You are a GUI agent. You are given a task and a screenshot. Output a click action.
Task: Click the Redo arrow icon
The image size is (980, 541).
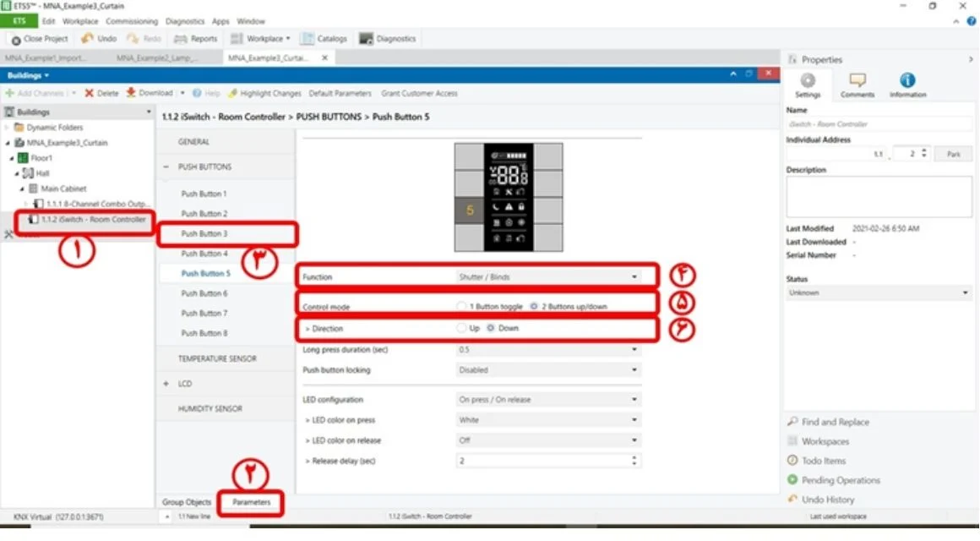tap(133, 39)
